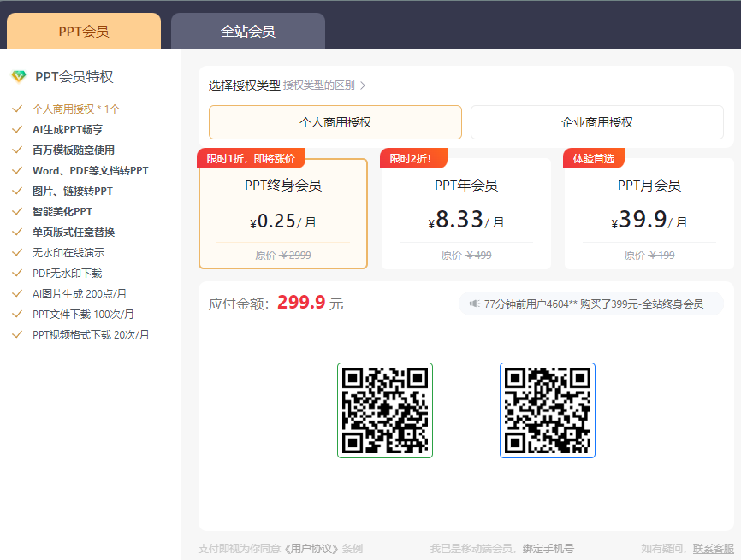
Task: Click the text AI生成PPT畅享
Action: tap(68, 129)
